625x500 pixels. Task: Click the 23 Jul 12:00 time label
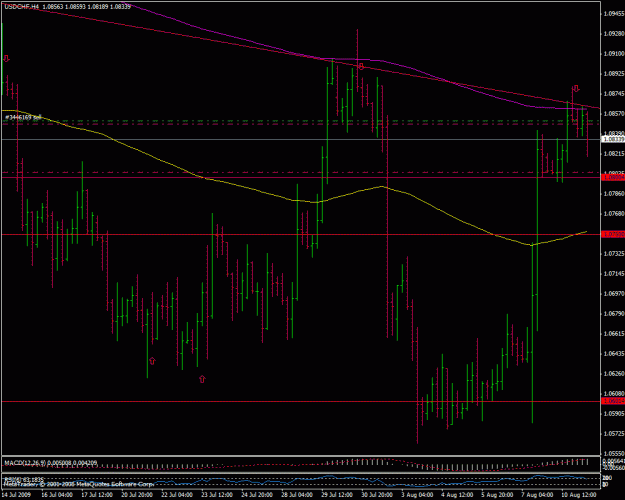(217, 495)
